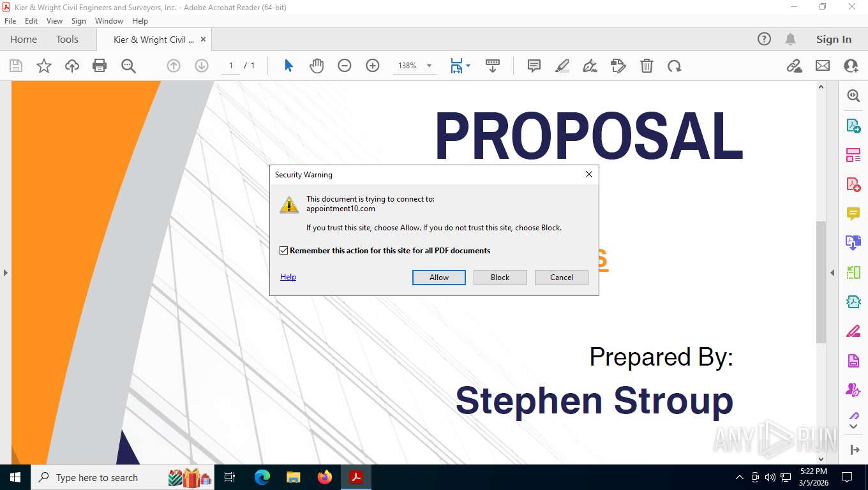Screen dimensions: 868x490
Task: Click the Save file icon
Action: tap(16, 66)
